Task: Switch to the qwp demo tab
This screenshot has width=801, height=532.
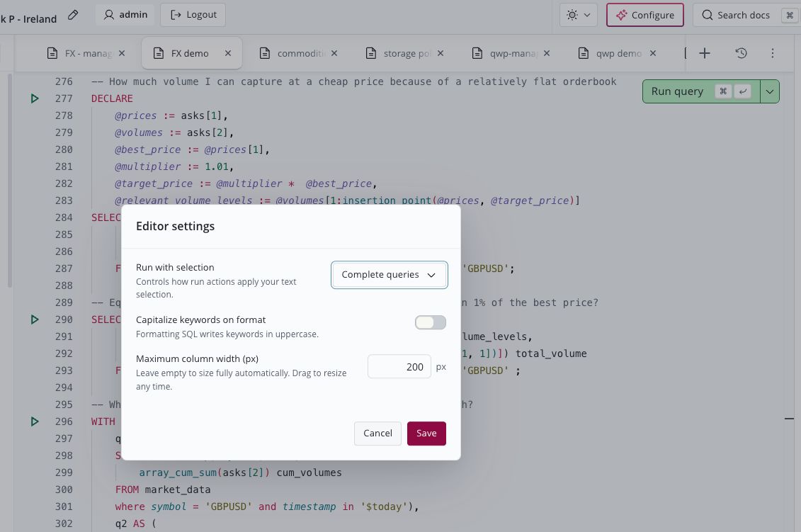Action: (618, 53)
